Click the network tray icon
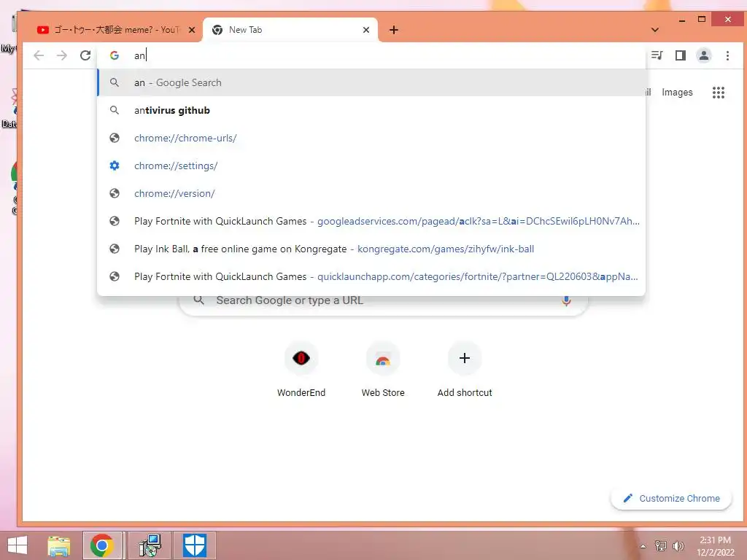The width and height of the screenshot is (747, 560). click(660, 546)
